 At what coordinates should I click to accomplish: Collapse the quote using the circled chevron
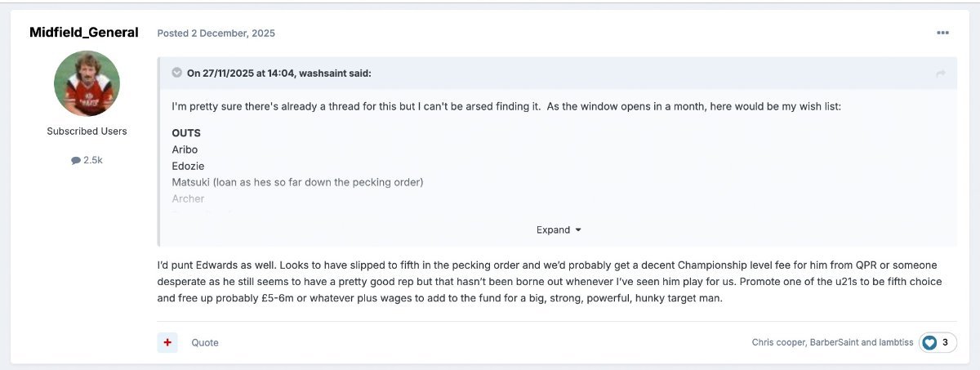point(176,73)
